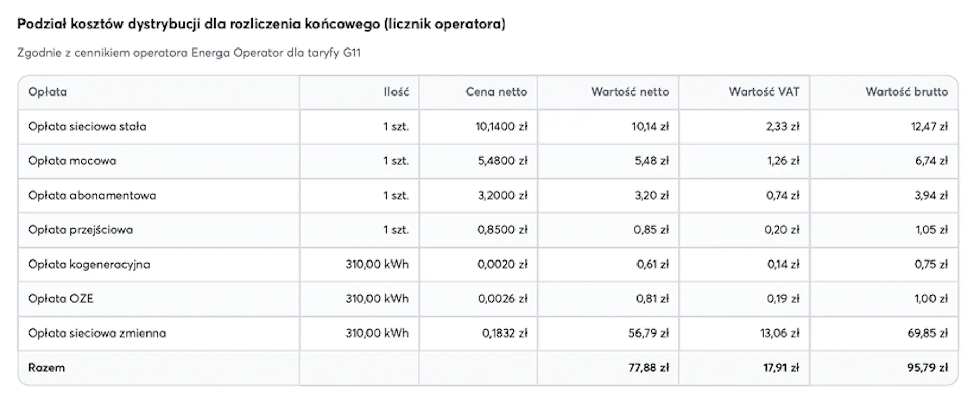Click the "Wartość brutto" column header
The height and width of the screenshot is (404, 980).
[906, 92]
